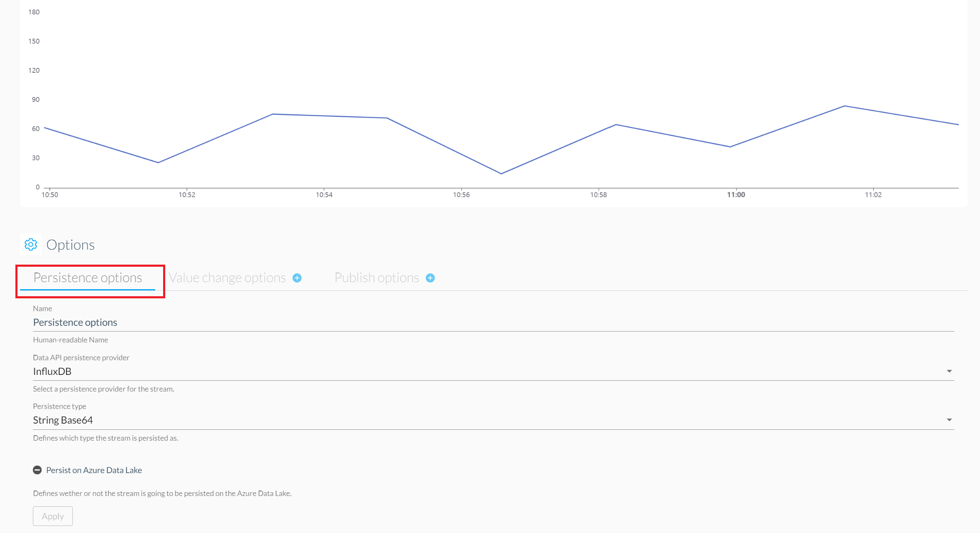Click the Options gear icon
Screen dimensions: 980x533
tap(31, 245)
